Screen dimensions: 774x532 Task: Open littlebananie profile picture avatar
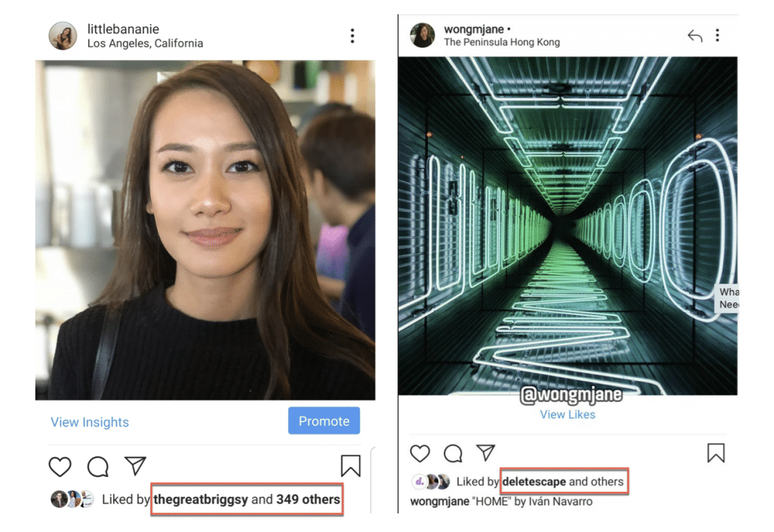tap(63, 36)
